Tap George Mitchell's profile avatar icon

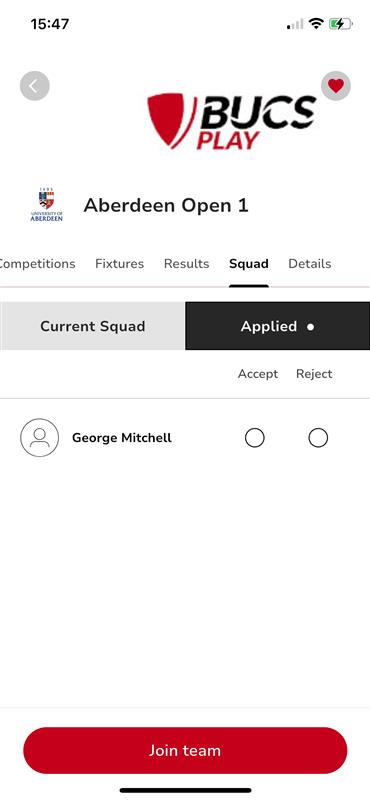(39, 438)
